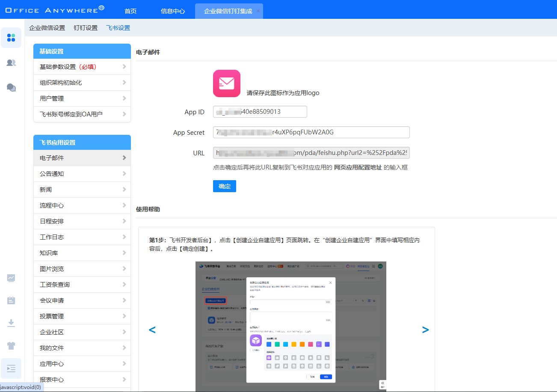Screen dimensions: 557x392
Task: Open the four-dot application grid in sidebar
Action: 11,38
